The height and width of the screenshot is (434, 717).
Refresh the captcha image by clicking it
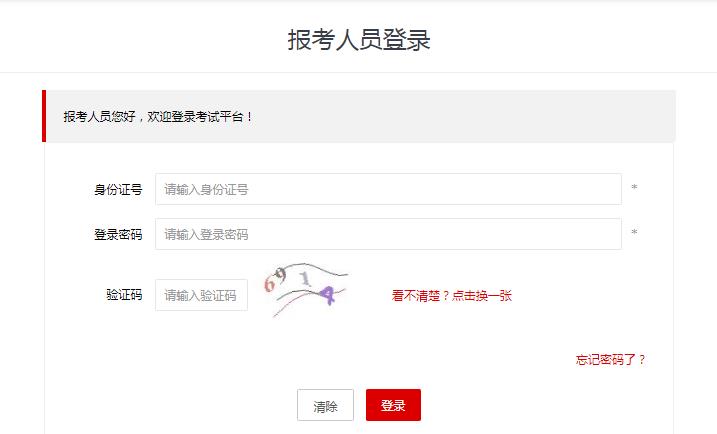(305, 289)
